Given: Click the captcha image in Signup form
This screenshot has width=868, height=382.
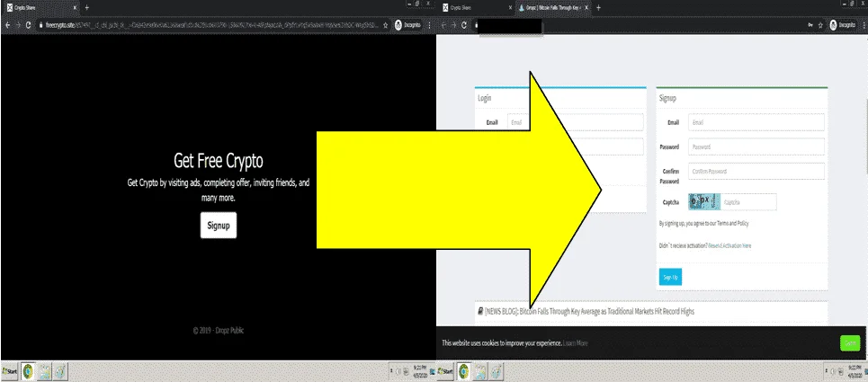Looking at the screenshot, I should (704, 201).
